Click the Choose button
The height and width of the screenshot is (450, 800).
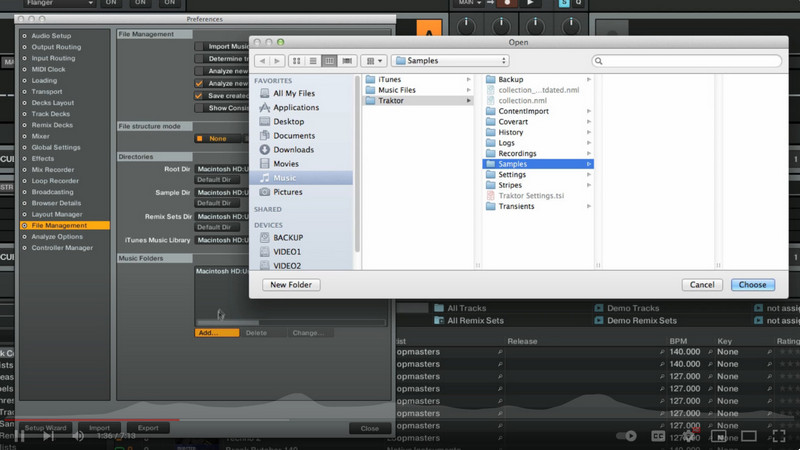[753, 285]
